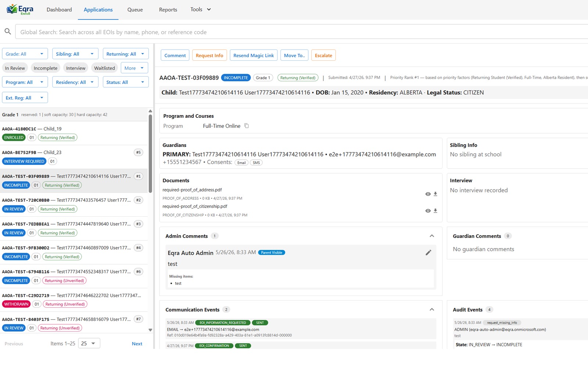Go to Next page of applications
Image resolution: width=588 pixels, height=368 pixels.
(x=137, y=344)
